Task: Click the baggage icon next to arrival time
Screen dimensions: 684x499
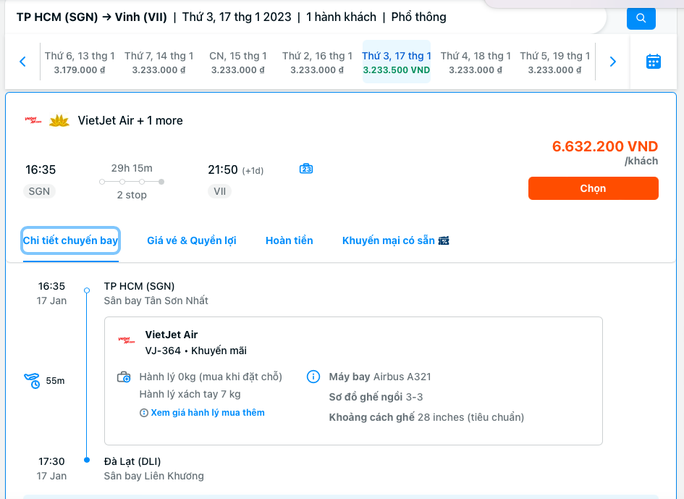Action: (307, 169)
